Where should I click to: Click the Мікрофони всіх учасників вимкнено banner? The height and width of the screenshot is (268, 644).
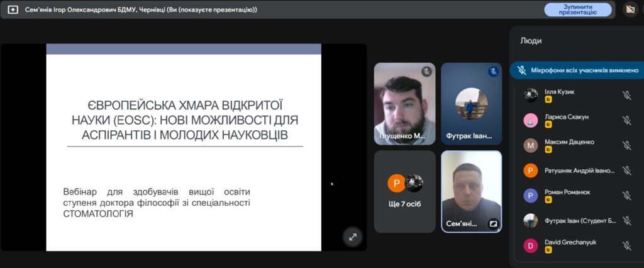[577, 70]
